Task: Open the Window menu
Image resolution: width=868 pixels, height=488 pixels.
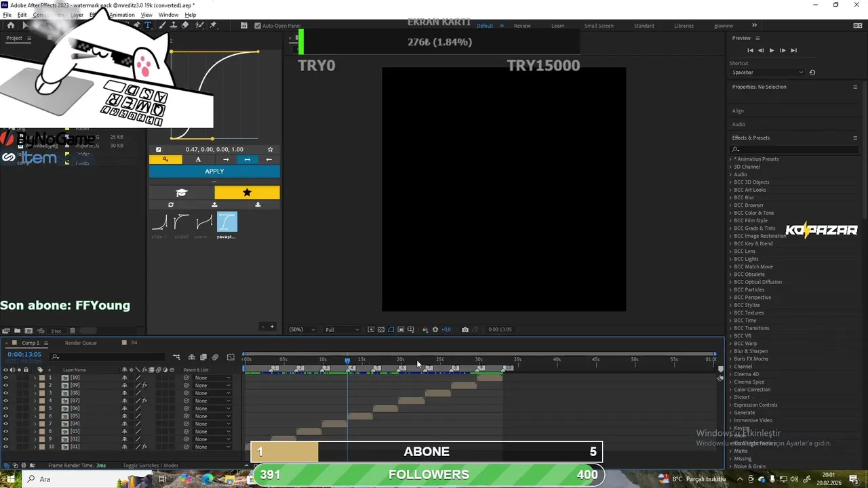Action: coord(168,15)
